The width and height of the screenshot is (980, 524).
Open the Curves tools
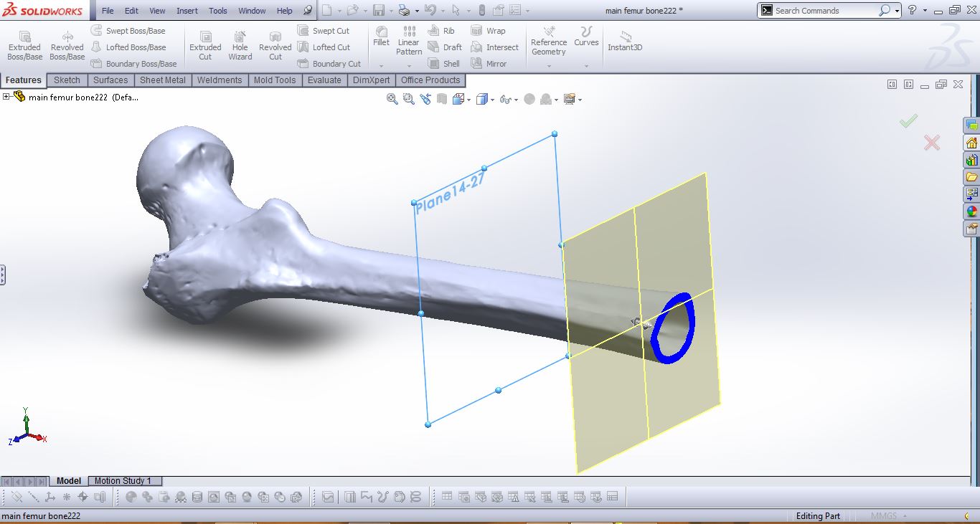pos(586,37)
